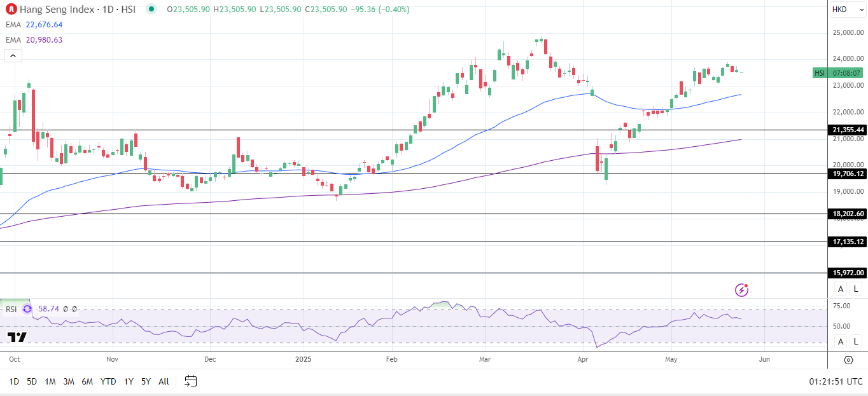
Task: Toggle auto scale A on main price pane
Action: pyautogui.click(x=841, y=289)
